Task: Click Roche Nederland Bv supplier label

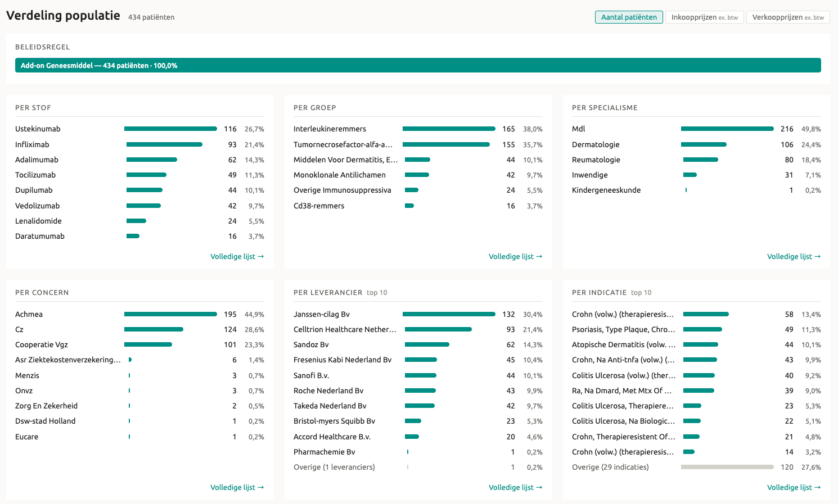Action: tap(328, 391)
